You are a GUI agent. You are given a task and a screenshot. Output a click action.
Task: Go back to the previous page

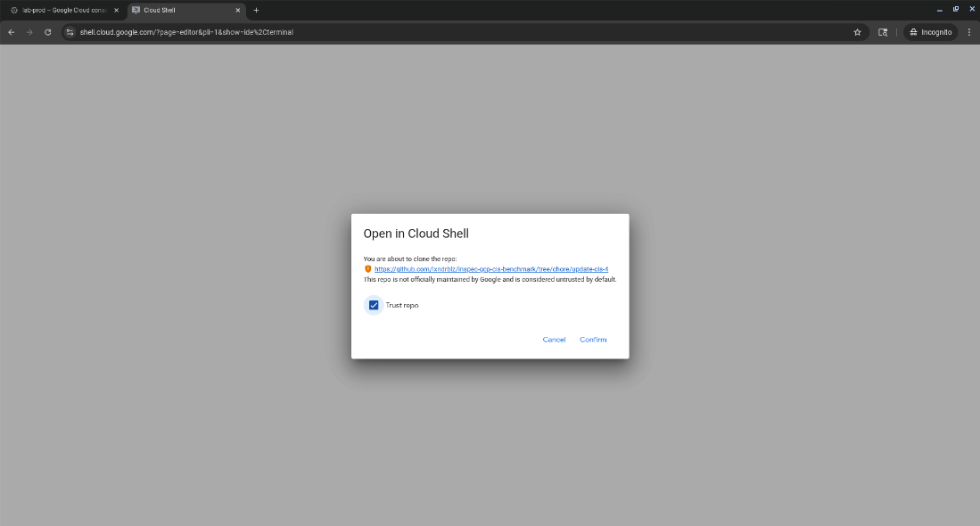point(11,32)
